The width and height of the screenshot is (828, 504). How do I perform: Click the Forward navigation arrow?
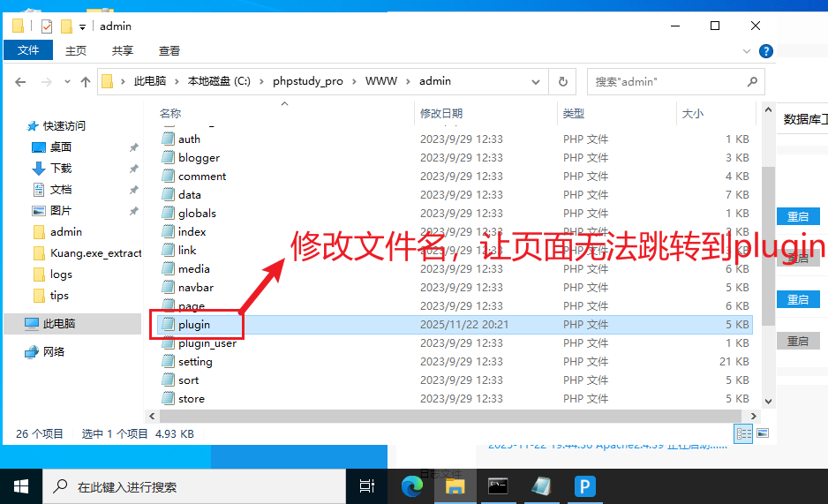(47, 82)
